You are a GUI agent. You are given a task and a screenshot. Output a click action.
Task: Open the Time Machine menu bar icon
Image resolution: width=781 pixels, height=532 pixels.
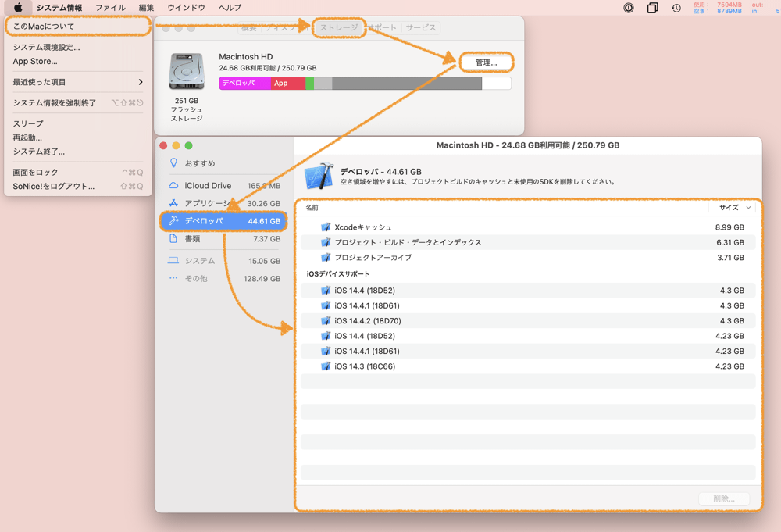[676, 8]
